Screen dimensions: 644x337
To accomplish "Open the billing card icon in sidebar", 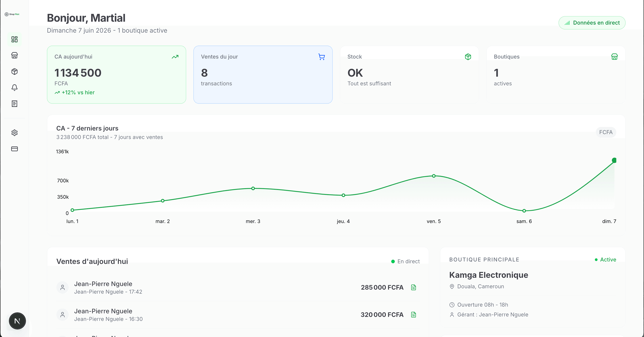I will click(15, 149).
